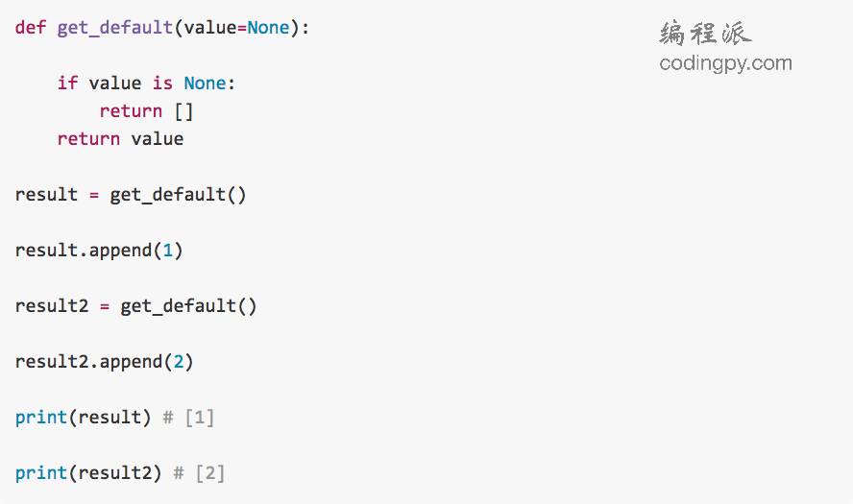Click the result.append(1) statement
The image size is (853, 504).
click(x=99, y=251)
